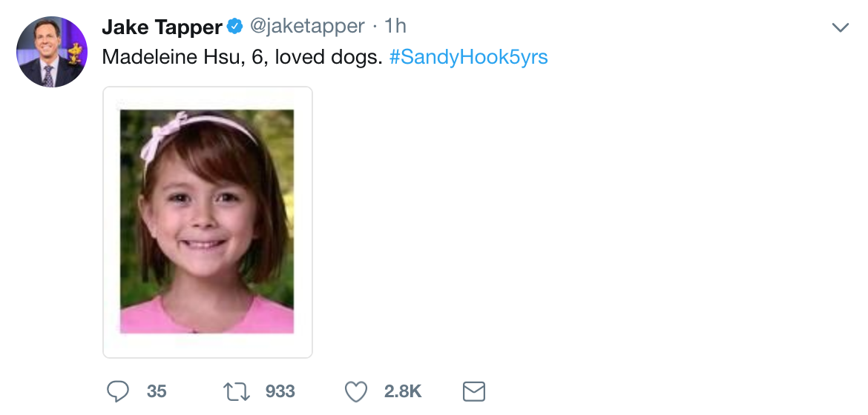Click the reply speech bubble icon
The width and height of the screenshot is (868, 415).
coord(117,391)
